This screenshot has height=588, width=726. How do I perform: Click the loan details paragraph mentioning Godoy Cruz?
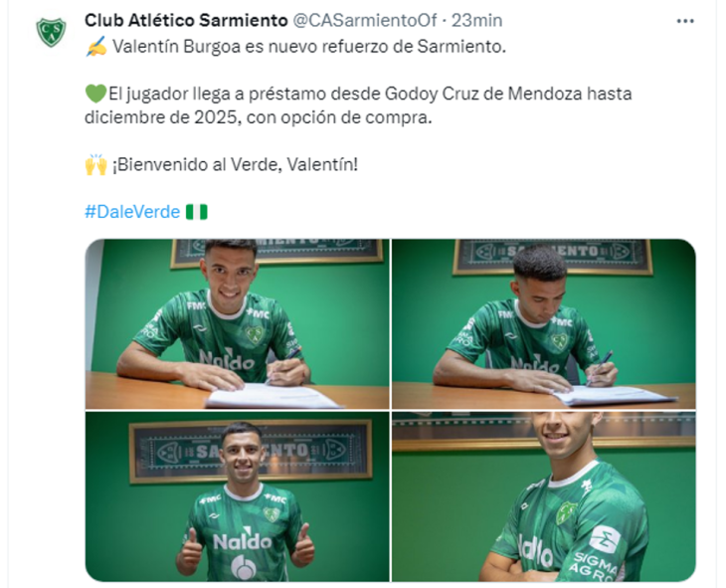point(358,105)
